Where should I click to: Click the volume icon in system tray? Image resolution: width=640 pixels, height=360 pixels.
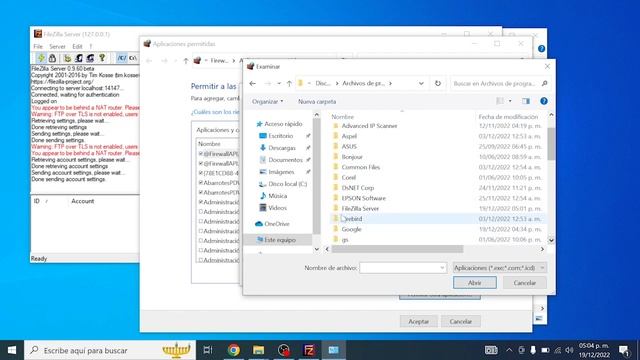tap(570, 350)
